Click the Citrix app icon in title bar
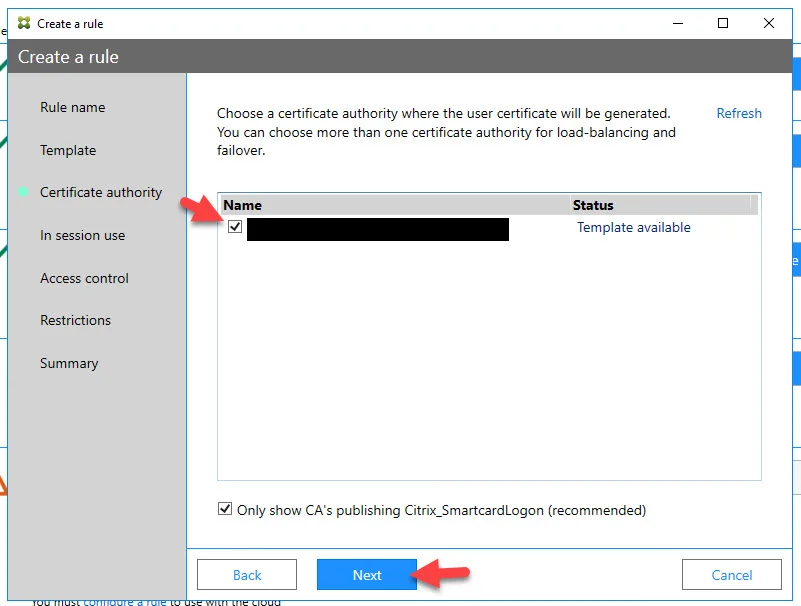The image size is (801, 606). (23, 23)
